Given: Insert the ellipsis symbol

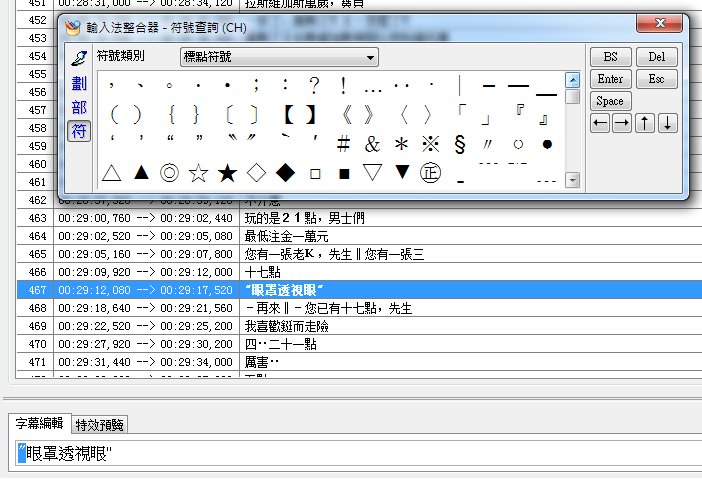Looking at the screenshot, I should point(372,90).
